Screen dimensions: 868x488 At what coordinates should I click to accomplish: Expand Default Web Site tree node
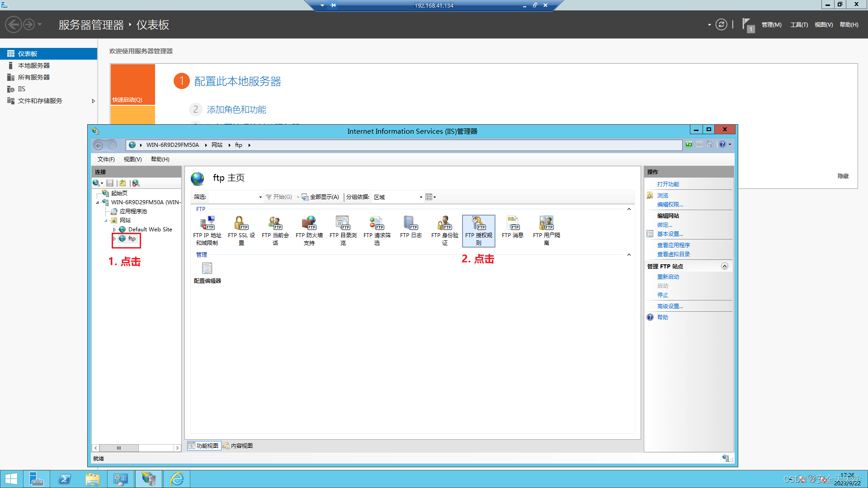click(115, 230)
